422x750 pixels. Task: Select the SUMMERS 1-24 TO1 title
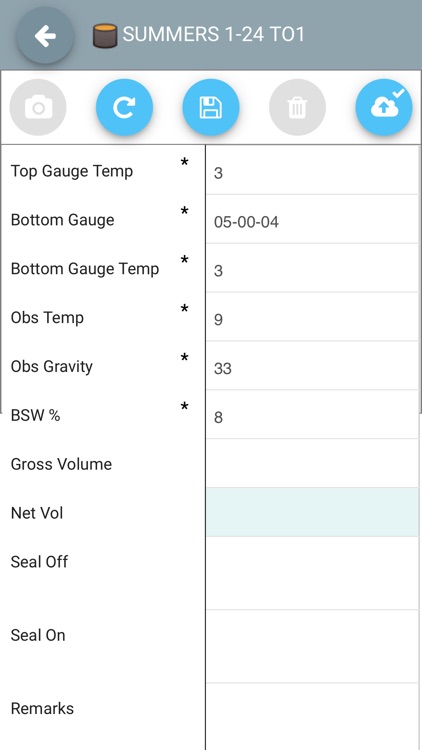[213, 35]
